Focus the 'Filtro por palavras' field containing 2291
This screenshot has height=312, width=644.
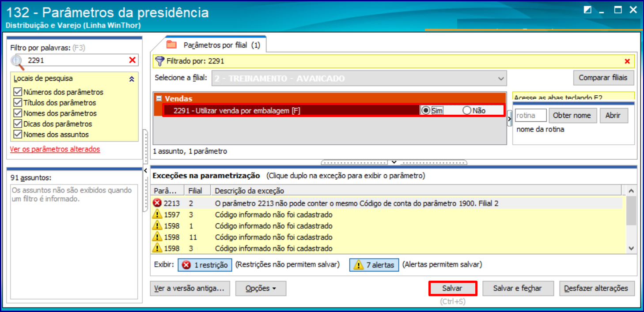pyautogui.click(x=75, y=60)
